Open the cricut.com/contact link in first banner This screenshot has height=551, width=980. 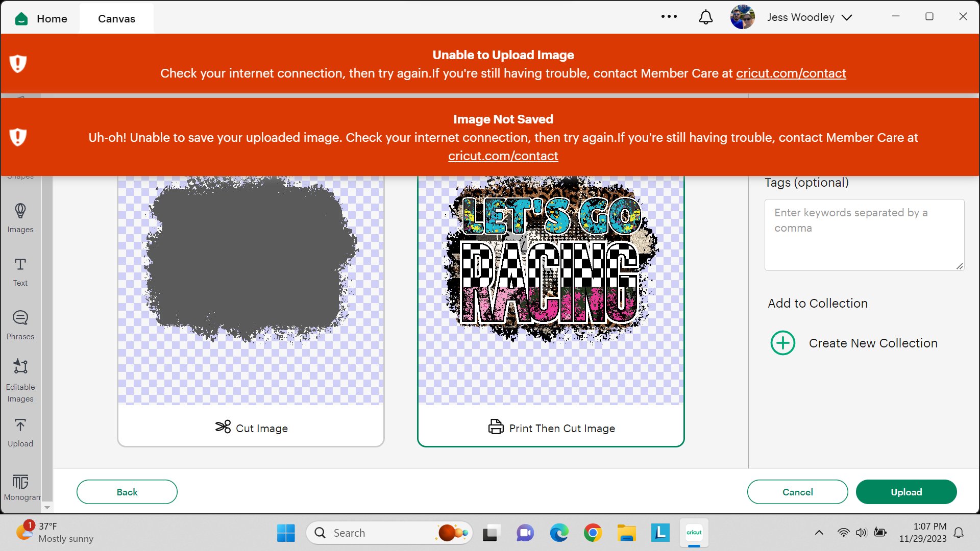point(791,73)
